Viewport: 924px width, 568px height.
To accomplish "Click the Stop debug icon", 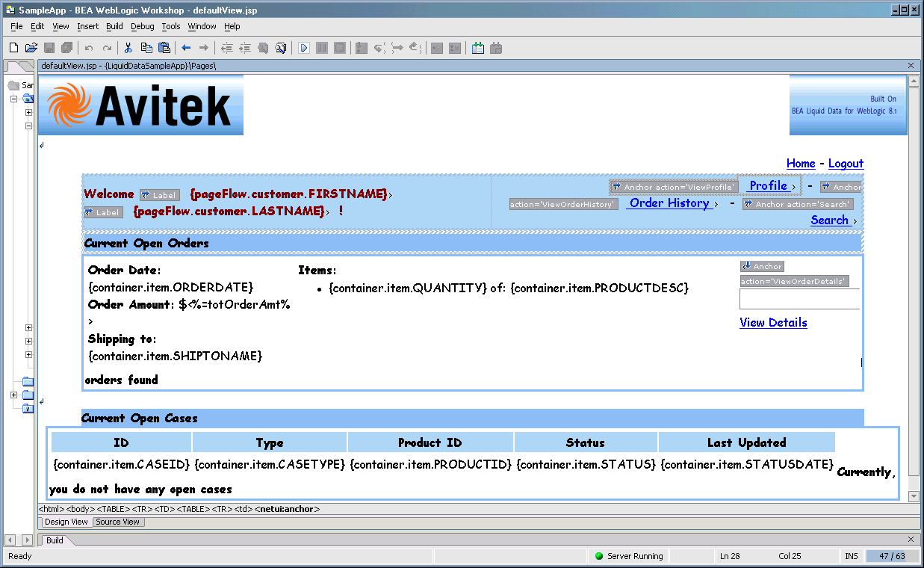I will click(340, 48).
